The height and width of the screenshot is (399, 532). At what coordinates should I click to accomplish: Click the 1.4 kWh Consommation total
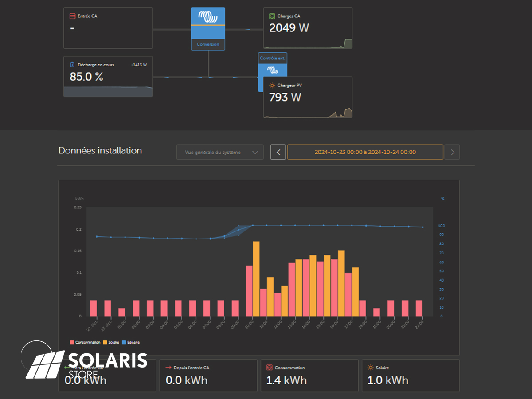pos(286,380)
